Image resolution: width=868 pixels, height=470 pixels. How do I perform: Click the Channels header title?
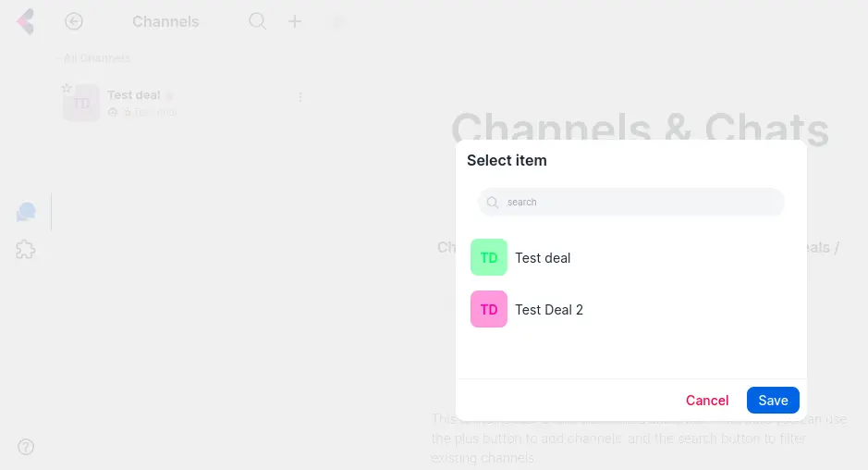pos(165,21)
